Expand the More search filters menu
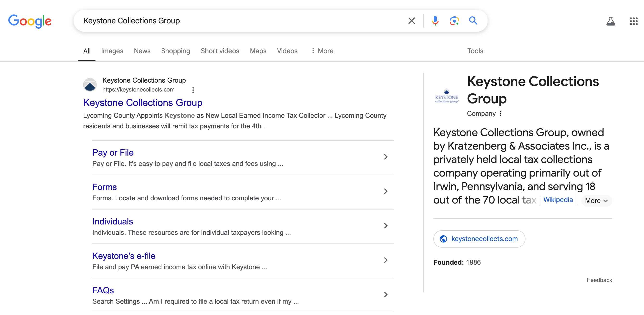Image resolution: width=644 pixels, height=315 pixels. tap(322, 51)
